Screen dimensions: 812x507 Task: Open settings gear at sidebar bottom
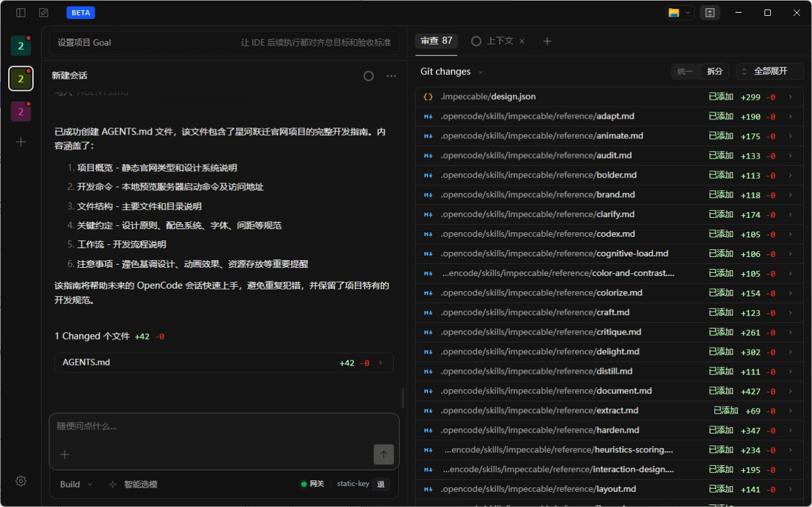click(21, 481)
